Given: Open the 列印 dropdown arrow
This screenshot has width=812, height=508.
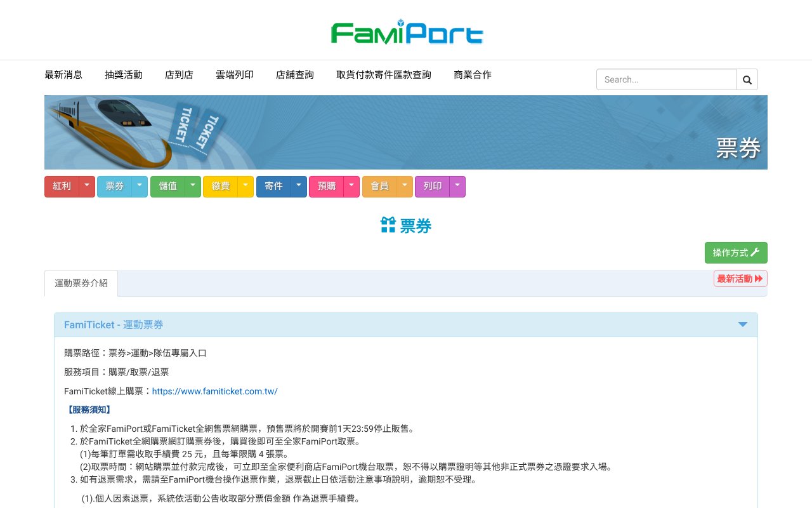Looking at the screenshot, I should (457, 186).
